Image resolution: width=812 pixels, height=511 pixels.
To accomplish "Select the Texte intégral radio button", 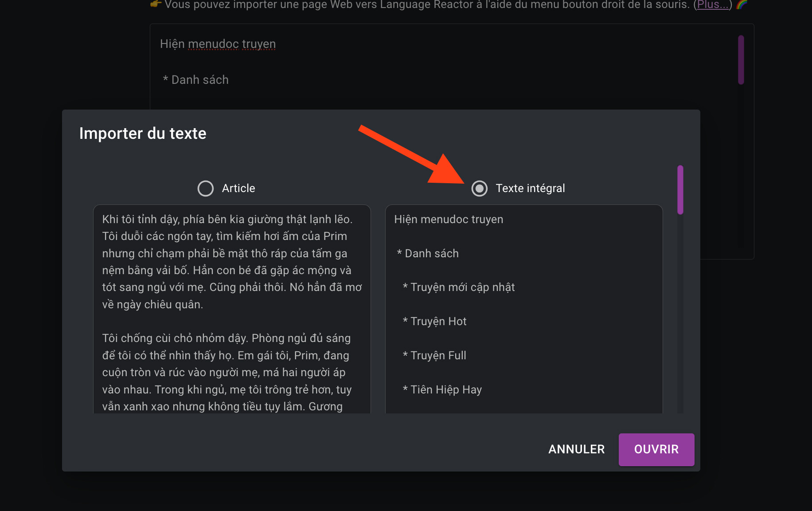I will 479,189.
